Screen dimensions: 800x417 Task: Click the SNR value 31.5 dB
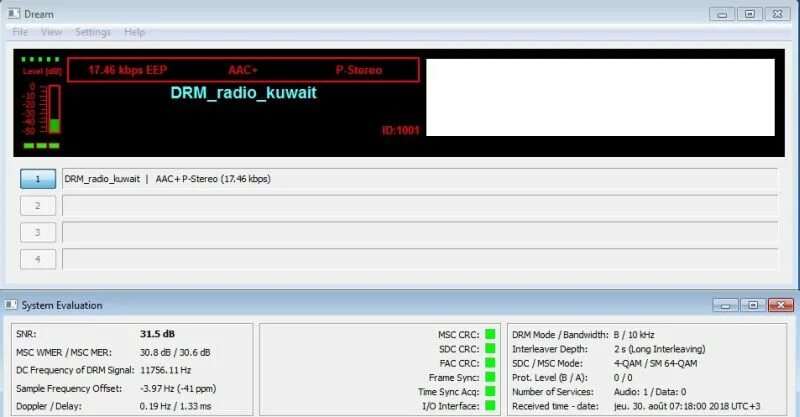[x=157, y=334]
